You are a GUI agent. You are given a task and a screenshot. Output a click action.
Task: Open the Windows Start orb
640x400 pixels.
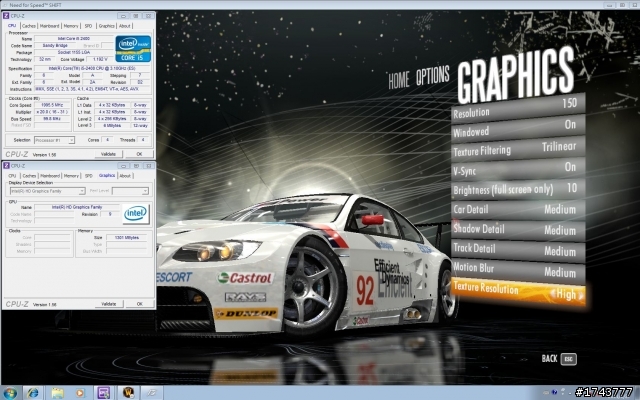coord(10,393)
